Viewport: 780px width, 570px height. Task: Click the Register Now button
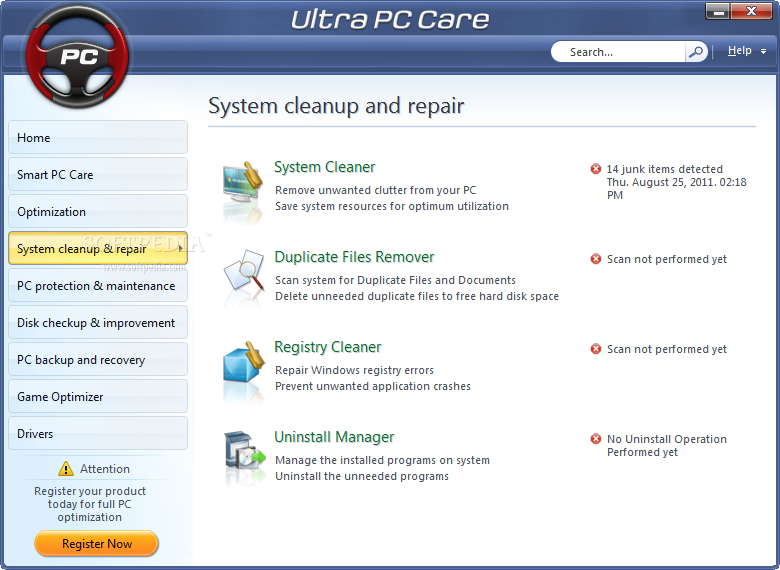click(97, 544)
